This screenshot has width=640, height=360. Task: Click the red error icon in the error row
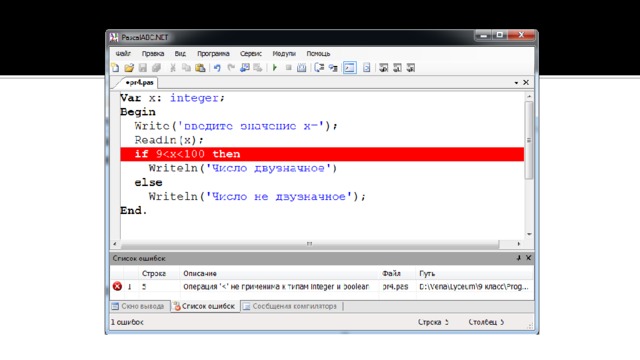point(117,287)
